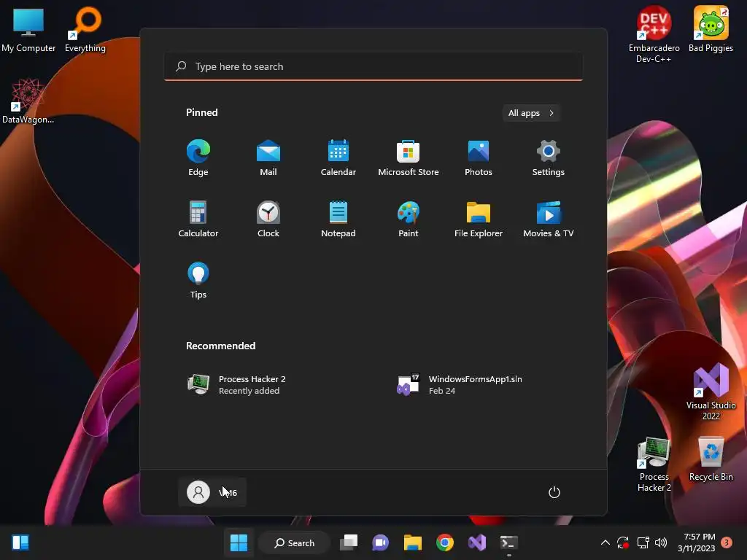This screenshot has height=560, width=747.
Task: Open the Chat icon on taskbar
Action: (x=381, y=542)
